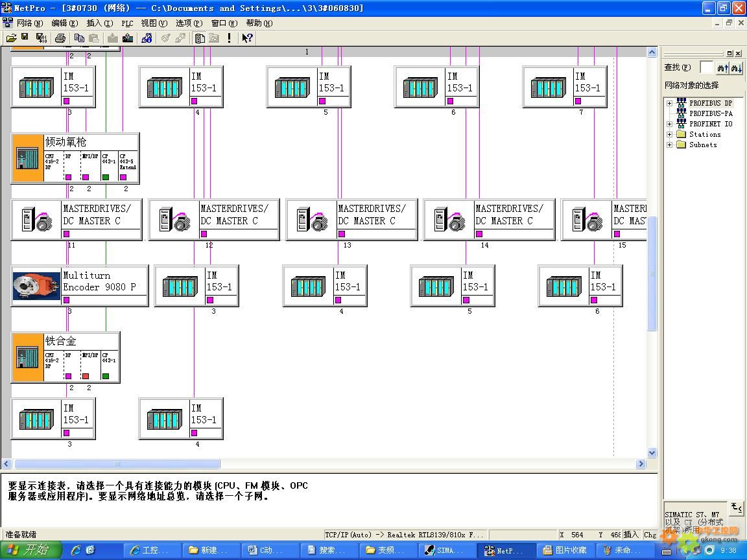Click the Open project toolbar icon
Image resolution: width=747 pixels, height=560 pixels.
pyautogui.click(x=11, y=38)
